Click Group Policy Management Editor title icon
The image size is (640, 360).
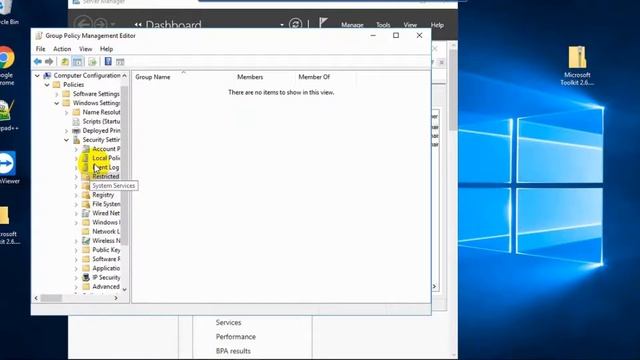[x=39, y=36]
